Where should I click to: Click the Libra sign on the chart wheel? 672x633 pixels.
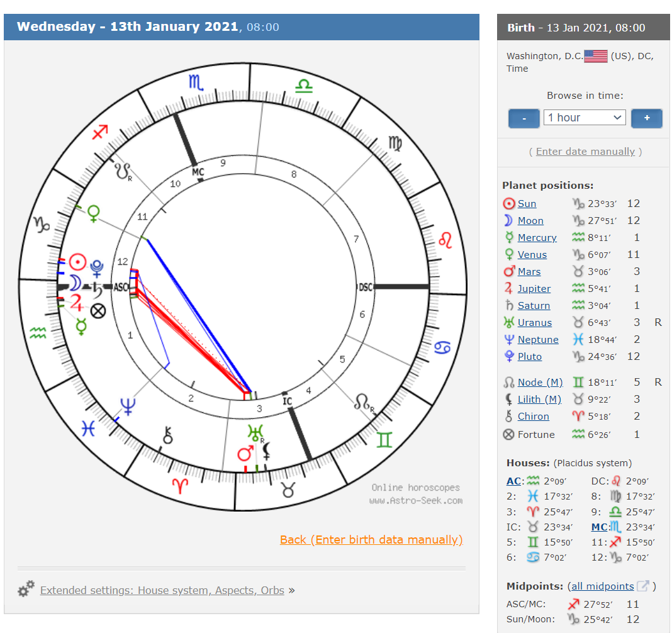tap(304, 86)
